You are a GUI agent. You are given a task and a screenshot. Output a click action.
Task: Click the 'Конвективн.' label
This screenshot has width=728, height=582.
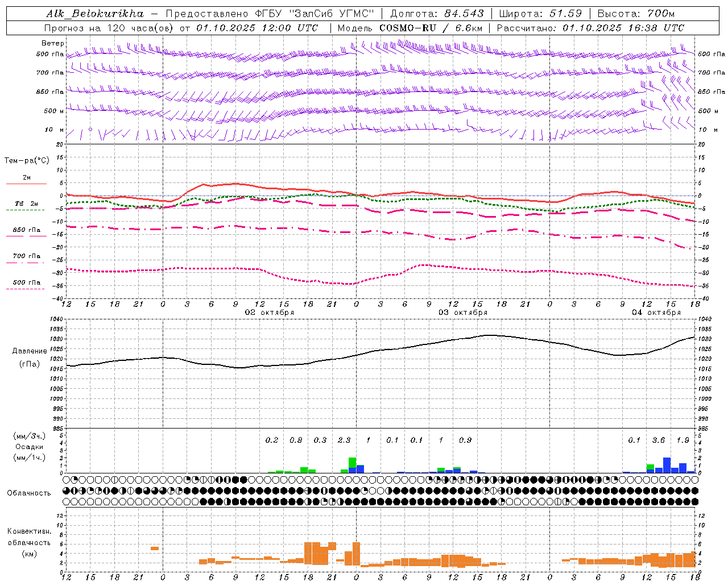coord(29,531)
